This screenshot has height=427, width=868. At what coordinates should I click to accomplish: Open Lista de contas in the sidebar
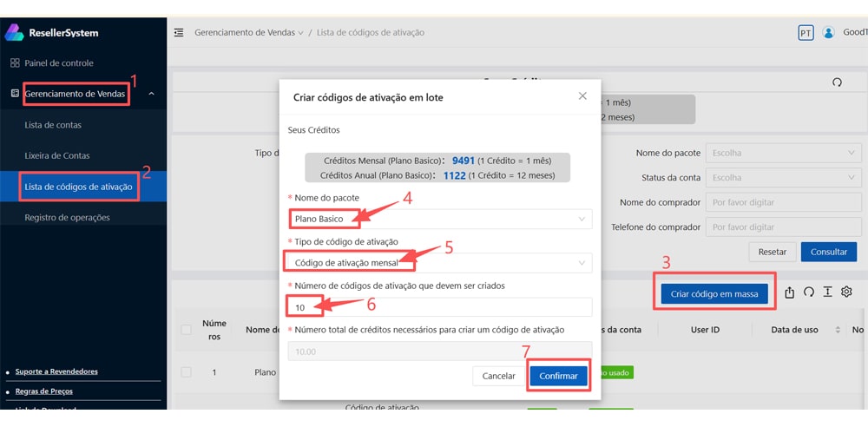coord(53,125)
